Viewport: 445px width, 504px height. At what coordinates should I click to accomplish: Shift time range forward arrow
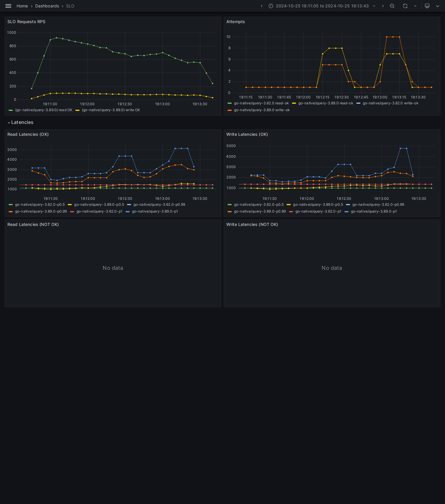[x=383, y=6]
